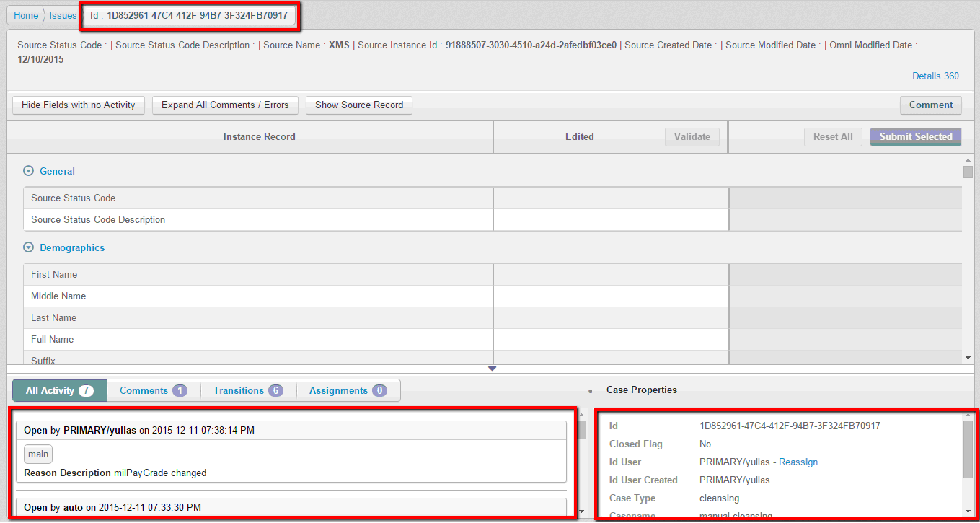Click the Comment button
Viewport: 980px width, 523px height.
pyautogui.click(x=930, y=105)
